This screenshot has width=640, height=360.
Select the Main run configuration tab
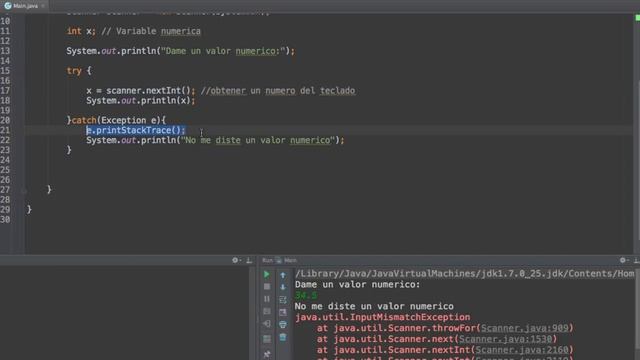(287, 260)
